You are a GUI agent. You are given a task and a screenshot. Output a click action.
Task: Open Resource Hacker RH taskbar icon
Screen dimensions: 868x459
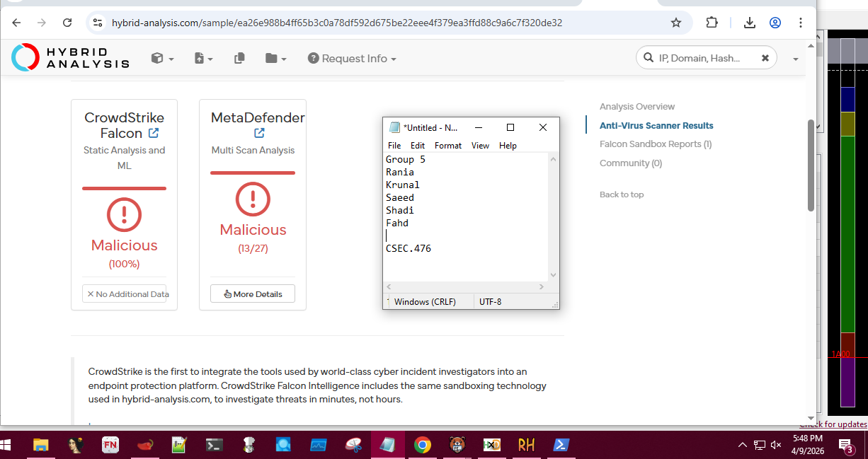[526, 445]
